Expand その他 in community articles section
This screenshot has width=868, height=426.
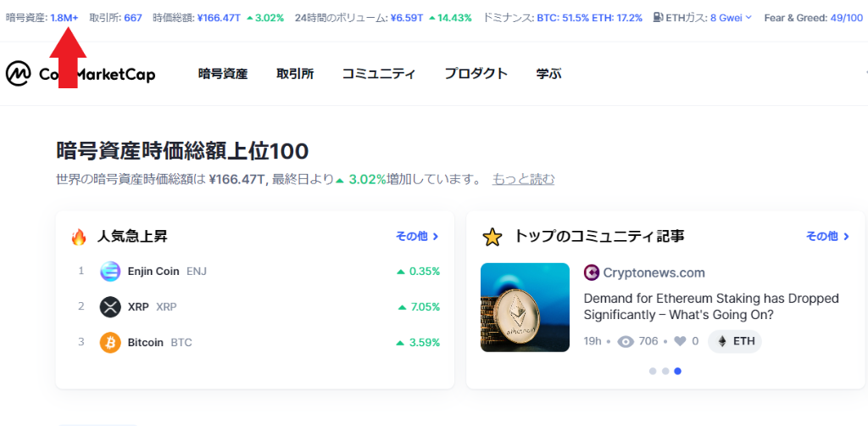[x=827, y=237]
